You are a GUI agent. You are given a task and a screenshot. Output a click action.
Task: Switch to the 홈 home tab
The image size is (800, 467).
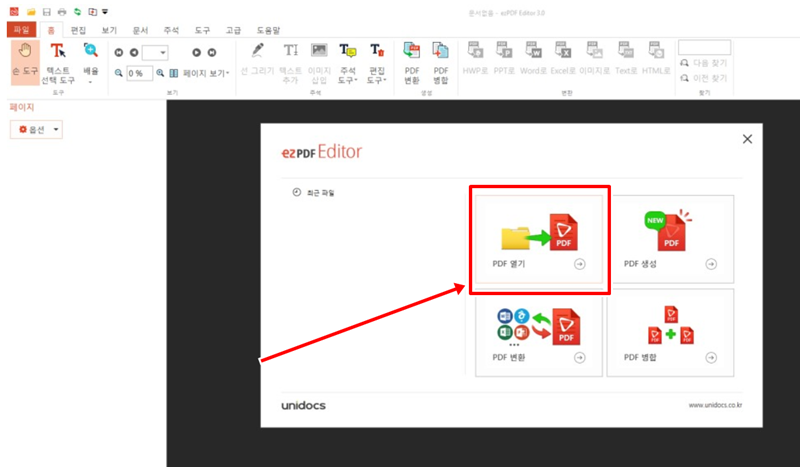point(51,30)
